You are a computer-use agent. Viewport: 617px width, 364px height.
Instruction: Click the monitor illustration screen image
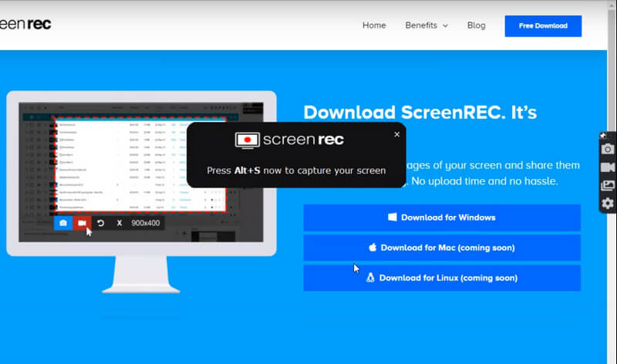141,172
